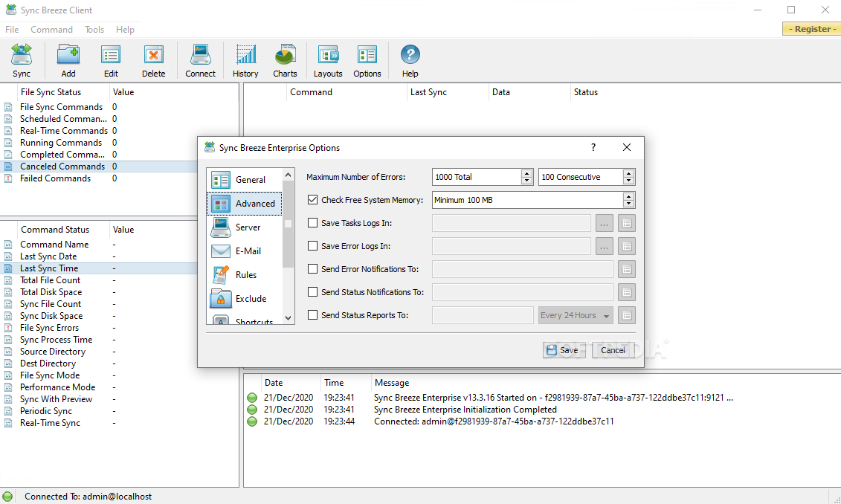This screenshot has height=504, width=841.
Task: Click the Sync toolbar icon
Action: 22,61
